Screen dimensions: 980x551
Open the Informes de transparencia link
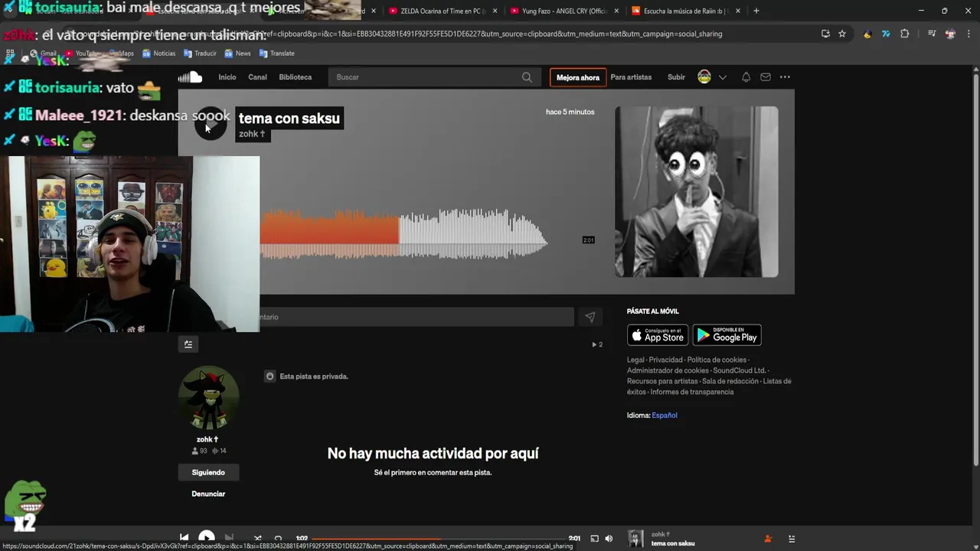pyautogui.click(x=692, y=392)
